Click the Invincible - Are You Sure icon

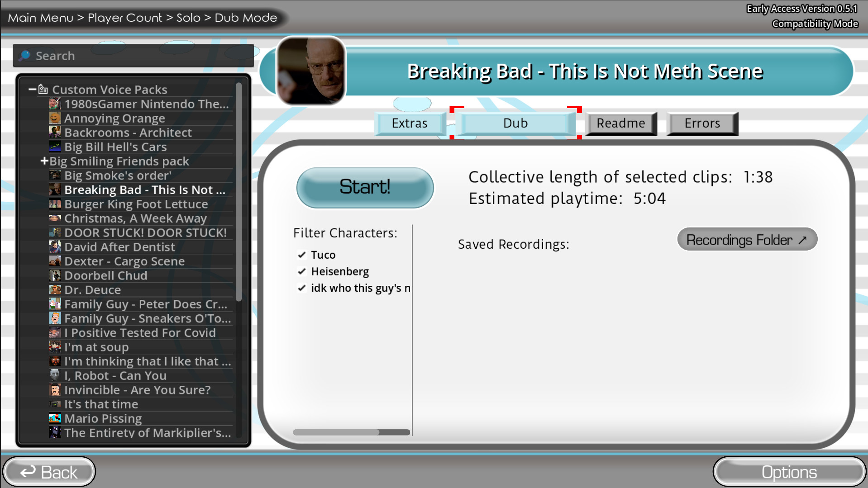(55, 390)
